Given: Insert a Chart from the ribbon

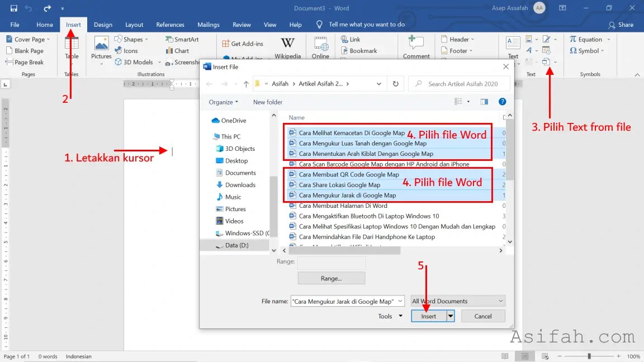Looking at the screenshot, I should click(177, 51).
